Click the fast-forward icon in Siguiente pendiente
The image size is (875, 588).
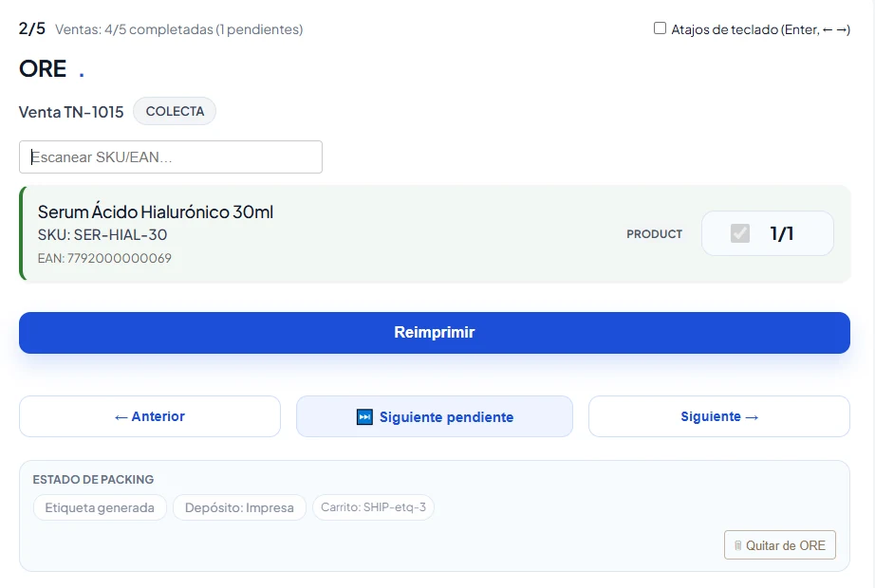click(364, 416)
